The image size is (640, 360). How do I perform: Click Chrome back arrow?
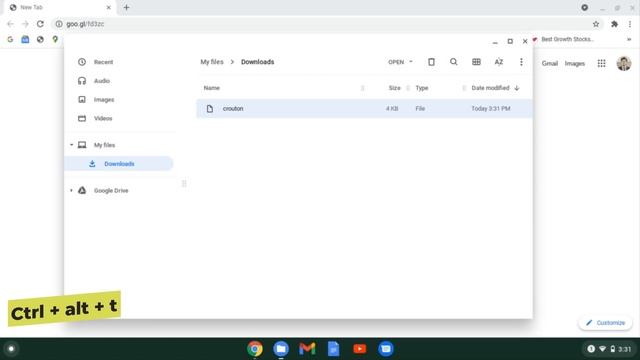point(10,24)
